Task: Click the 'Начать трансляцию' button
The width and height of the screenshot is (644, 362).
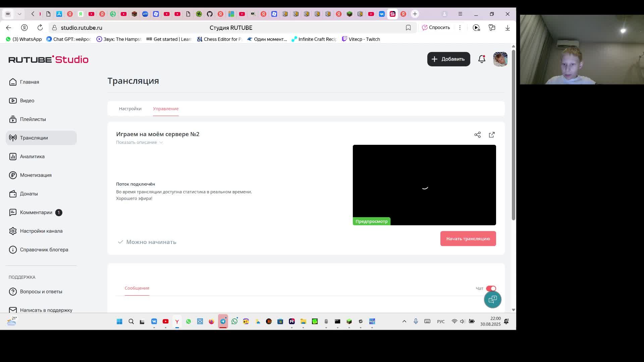Action: point(468,239)
